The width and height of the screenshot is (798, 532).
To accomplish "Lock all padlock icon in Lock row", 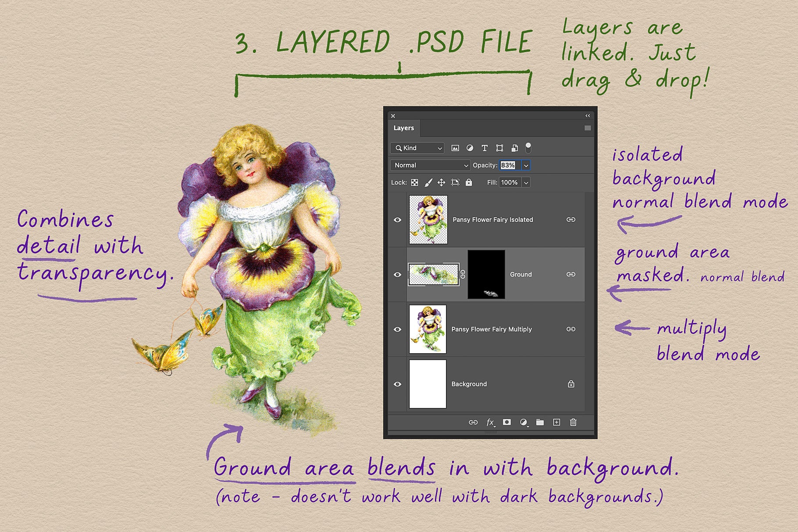I will pos(469,182).
